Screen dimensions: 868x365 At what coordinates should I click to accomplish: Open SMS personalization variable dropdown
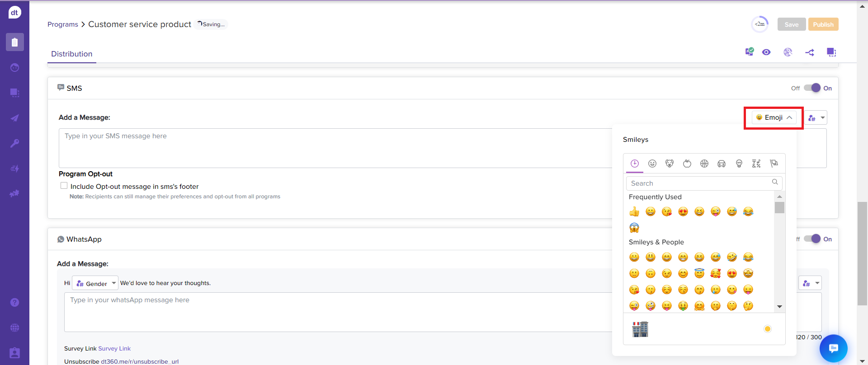[816, 118]
